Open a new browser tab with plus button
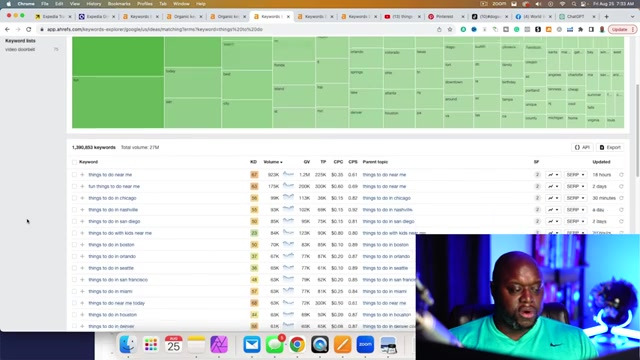The width and height of the screenshot is (640, 360). point(607,17)
